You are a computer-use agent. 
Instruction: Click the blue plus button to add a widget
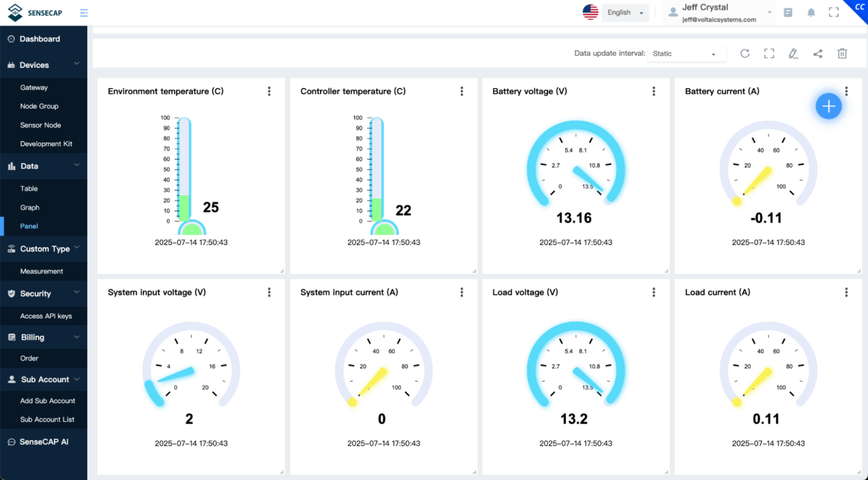[x=829, y=106]
